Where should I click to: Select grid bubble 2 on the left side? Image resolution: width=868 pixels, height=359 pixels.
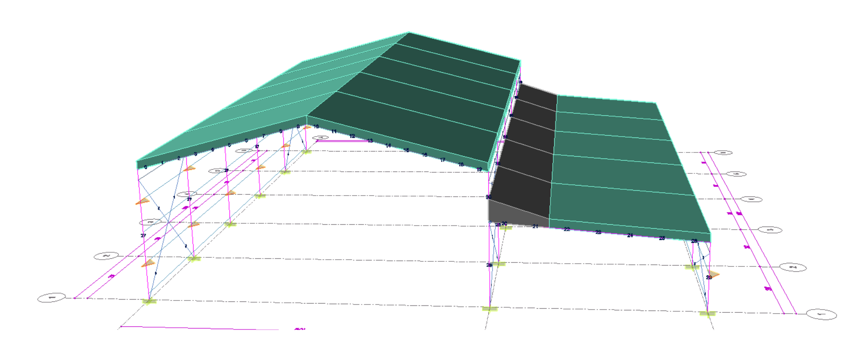pyautogui.click(x=106, y=256)
